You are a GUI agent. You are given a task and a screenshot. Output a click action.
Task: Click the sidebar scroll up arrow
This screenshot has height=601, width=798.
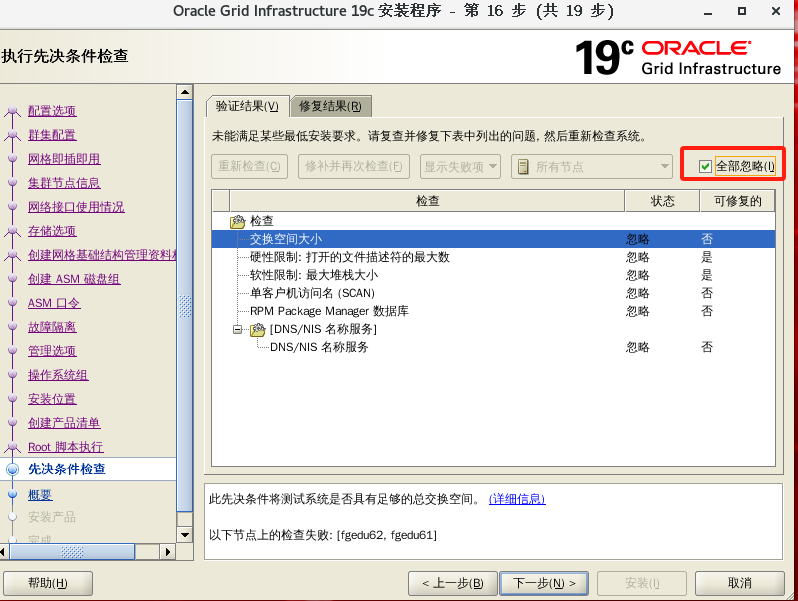(185, 92)
